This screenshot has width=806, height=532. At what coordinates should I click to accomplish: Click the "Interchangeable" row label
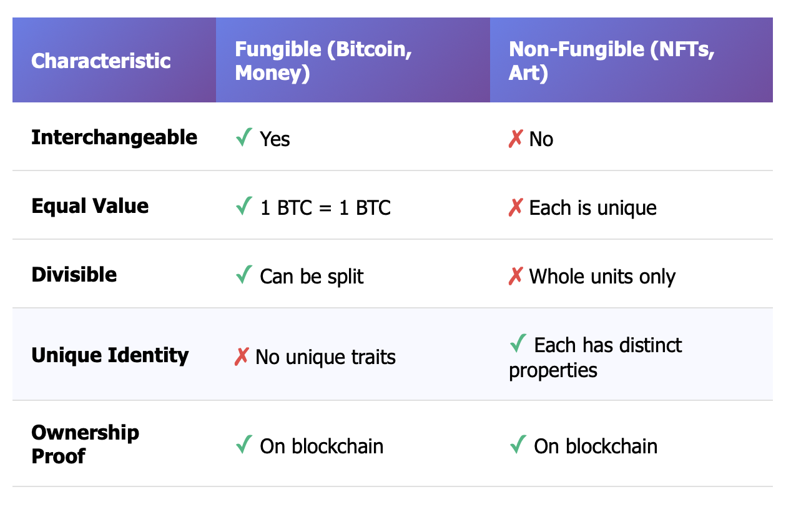point(114,137)
